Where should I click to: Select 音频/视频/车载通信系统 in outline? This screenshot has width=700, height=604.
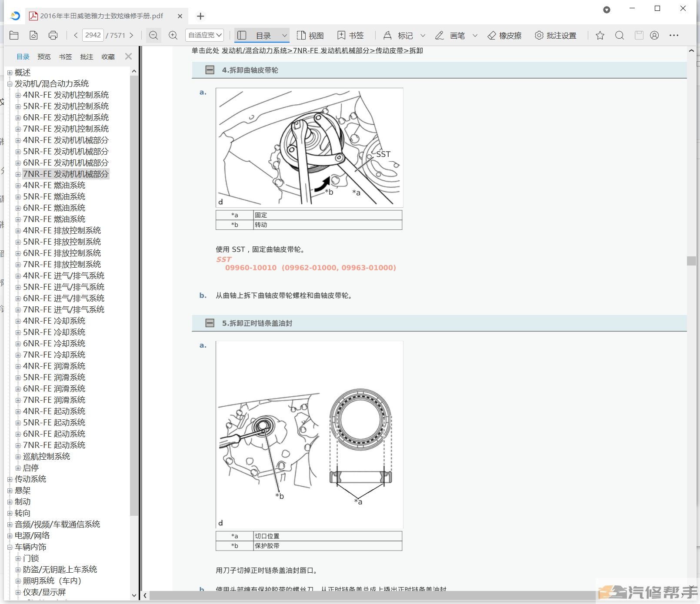pos(57,524)
